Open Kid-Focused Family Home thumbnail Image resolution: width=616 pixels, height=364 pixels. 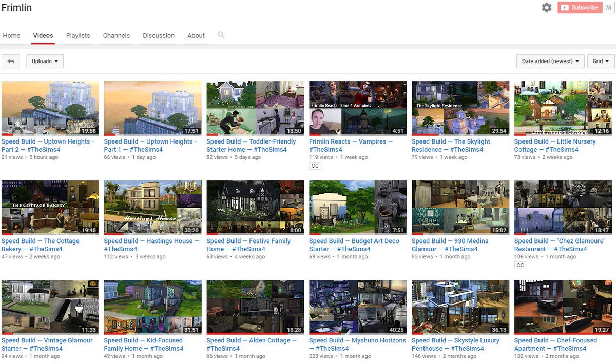(153, 307)
